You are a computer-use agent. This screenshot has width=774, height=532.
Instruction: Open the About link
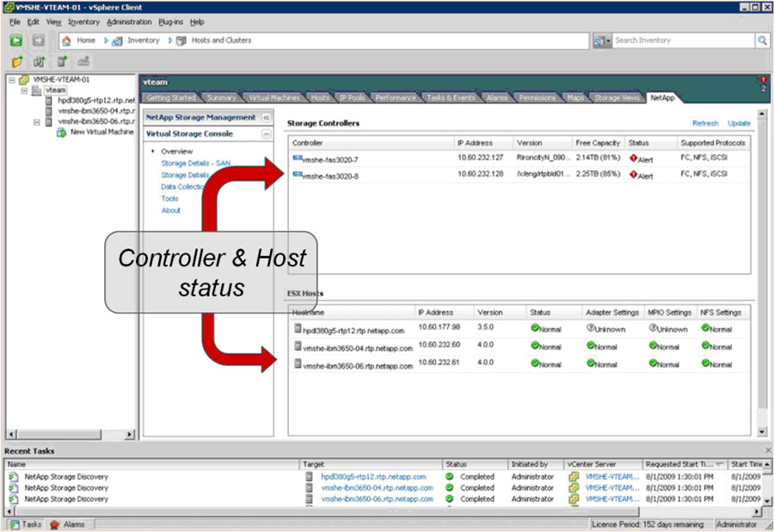pyautogui.click(x=171, y=211)
